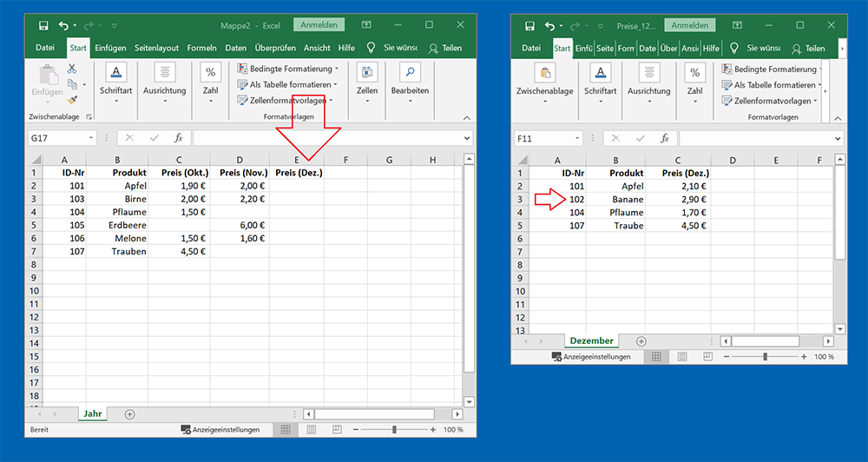Open Zahl group in Preise_12 window
This screenshot has width=868, height=462.
point(694,82)
